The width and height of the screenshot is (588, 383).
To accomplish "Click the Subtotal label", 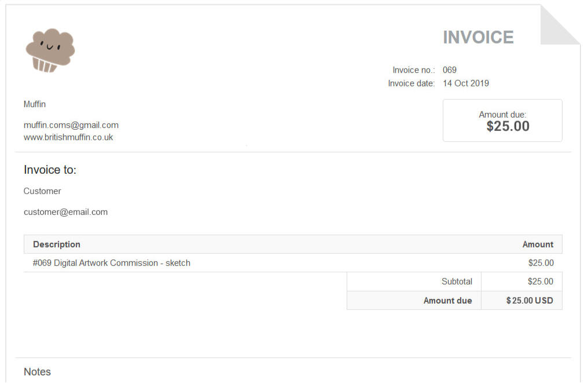I will 457,282.
